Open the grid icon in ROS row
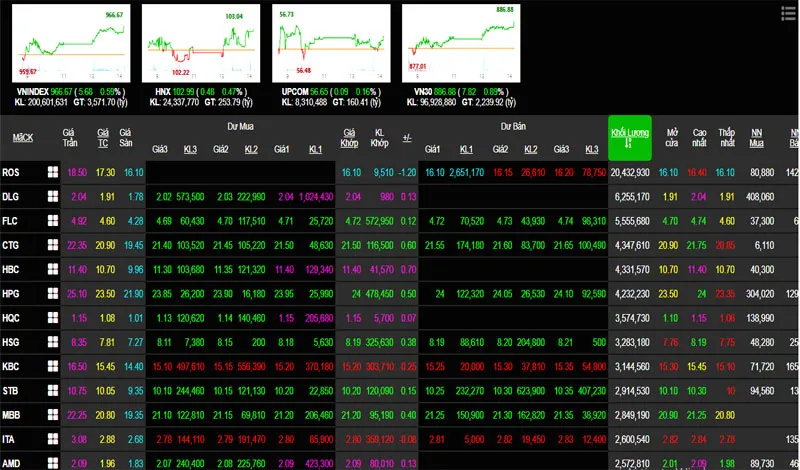800x470 pixels. [53, 172]
